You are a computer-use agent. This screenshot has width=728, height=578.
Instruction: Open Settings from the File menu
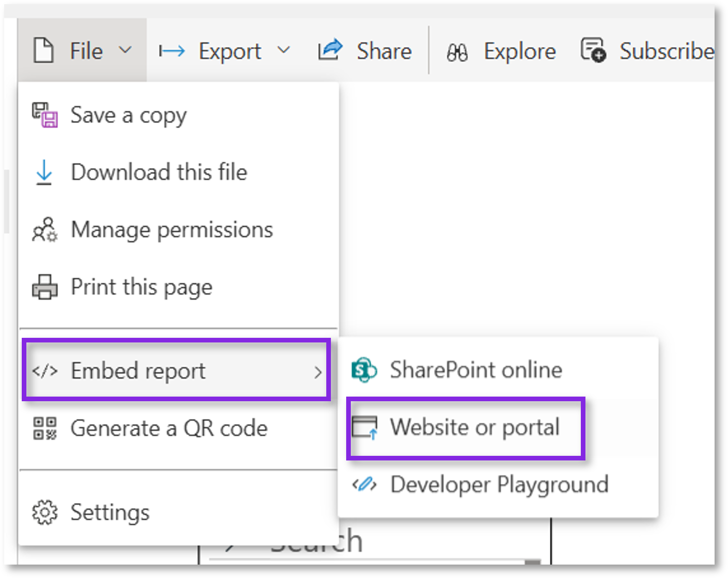click(x=179, y=512)
